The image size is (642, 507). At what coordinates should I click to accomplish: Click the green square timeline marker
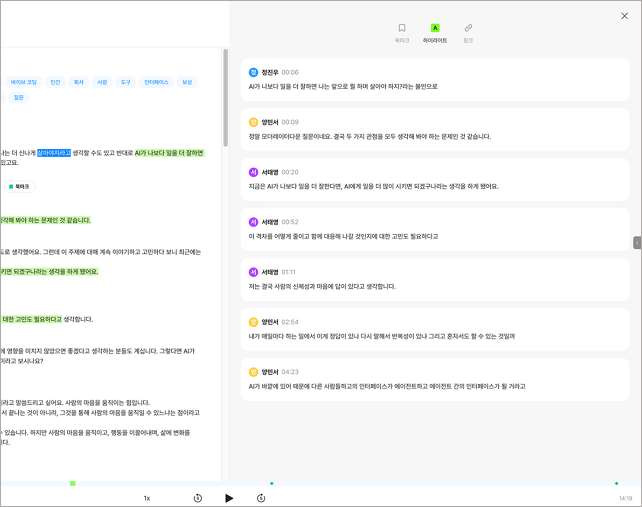(x=72, y=484)
